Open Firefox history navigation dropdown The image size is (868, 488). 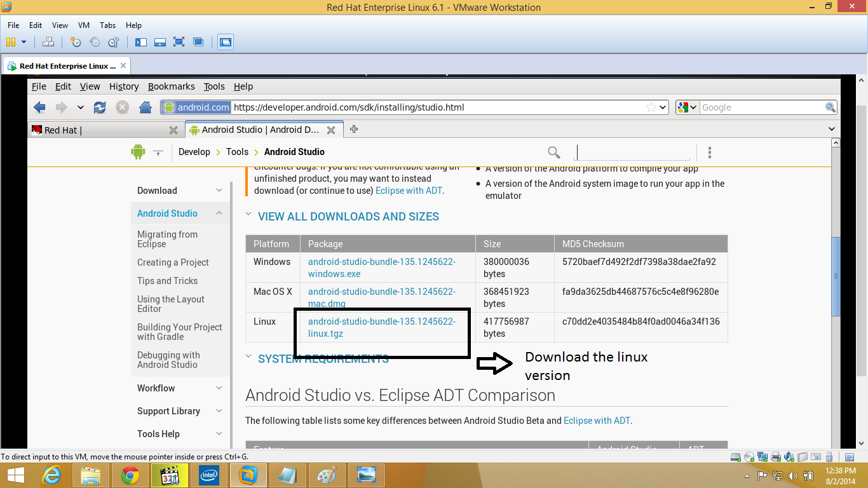pos(80,107)
